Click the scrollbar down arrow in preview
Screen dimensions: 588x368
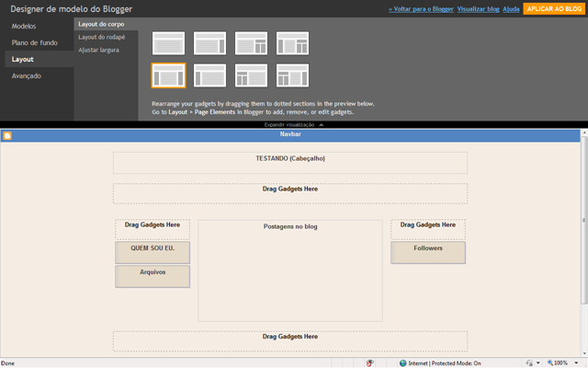(x=584, y=353)
